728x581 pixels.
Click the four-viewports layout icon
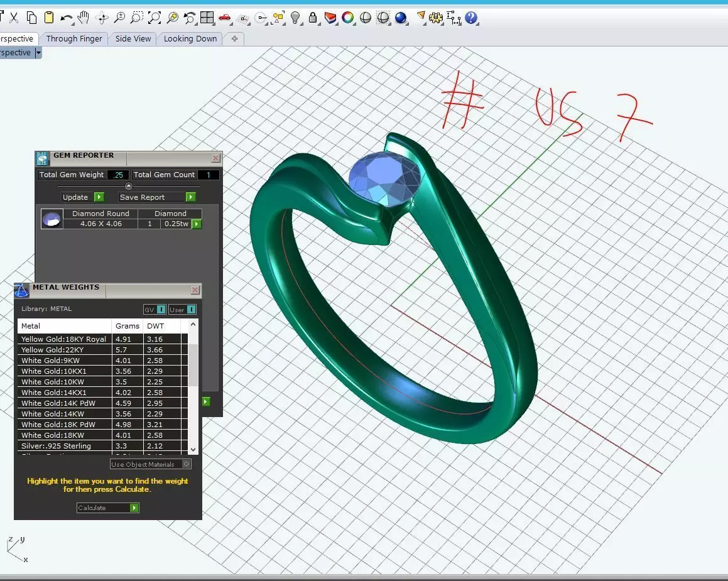207,18
